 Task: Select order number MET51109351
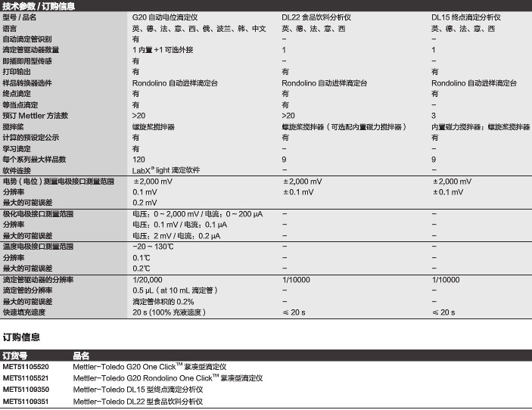pyautogui.click(x=26, y=401)
